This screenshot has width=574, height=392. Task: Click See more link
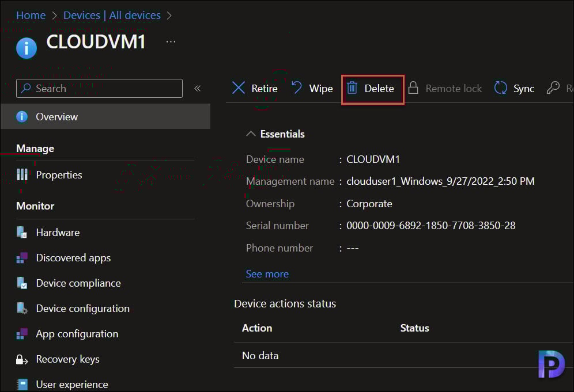click(267, 274)
